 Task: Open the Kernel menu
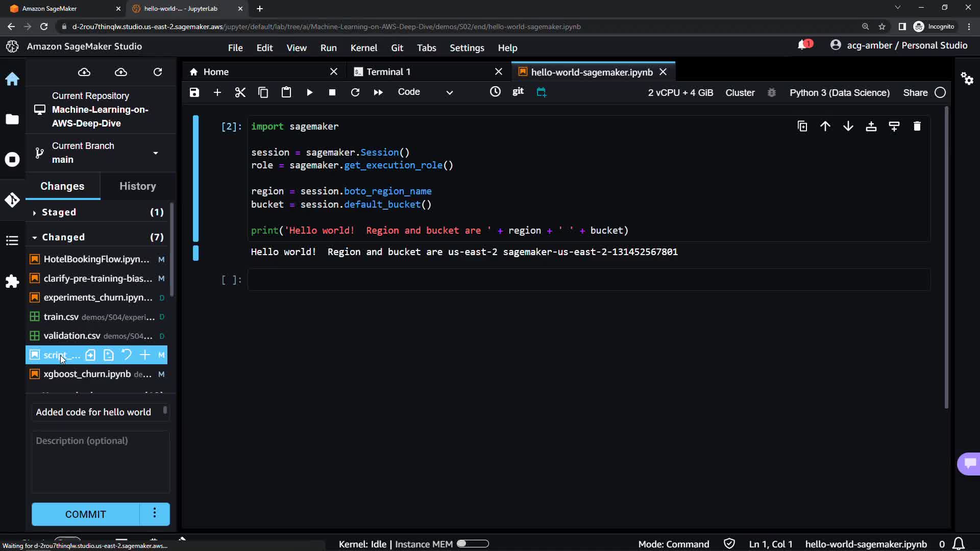(363, 47)
